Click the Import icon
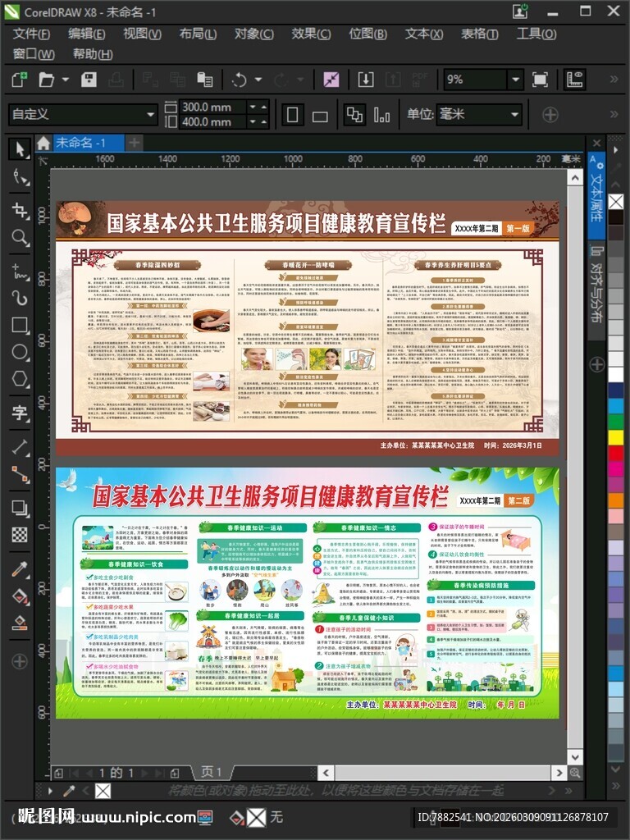630x840 pixels. 366,80
